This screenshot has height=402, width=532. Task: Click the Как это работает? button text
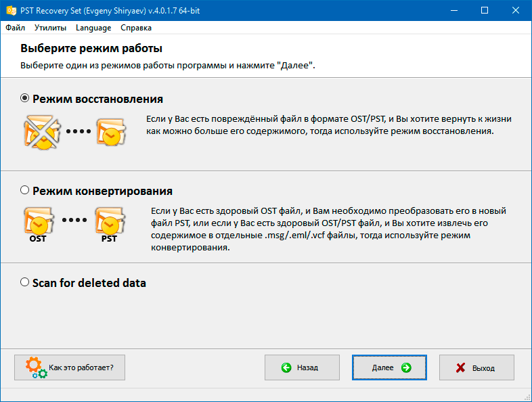[81, 367]
